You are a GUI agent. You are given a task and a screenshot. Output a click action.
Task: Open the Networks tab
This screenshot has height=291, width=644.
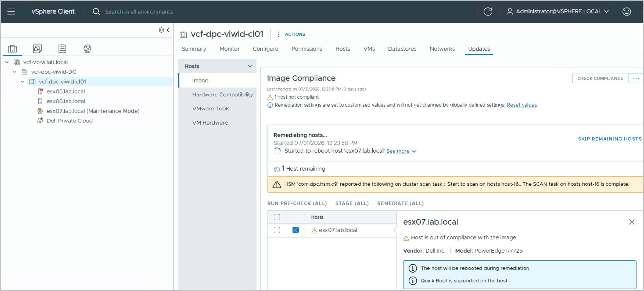pos(442,49)
